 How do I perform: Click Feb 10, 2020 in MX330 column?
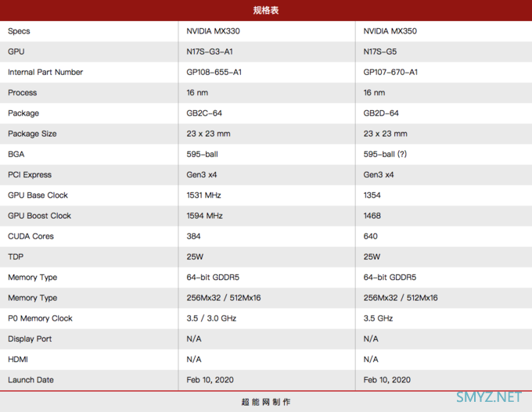[x=210, y=380]
